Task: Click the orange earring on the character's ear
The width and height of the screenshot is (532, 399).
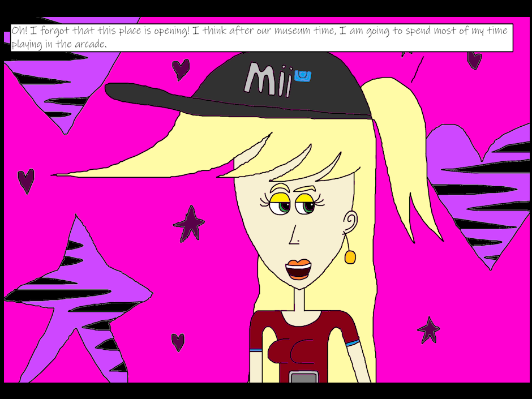Action: point(350,256)
